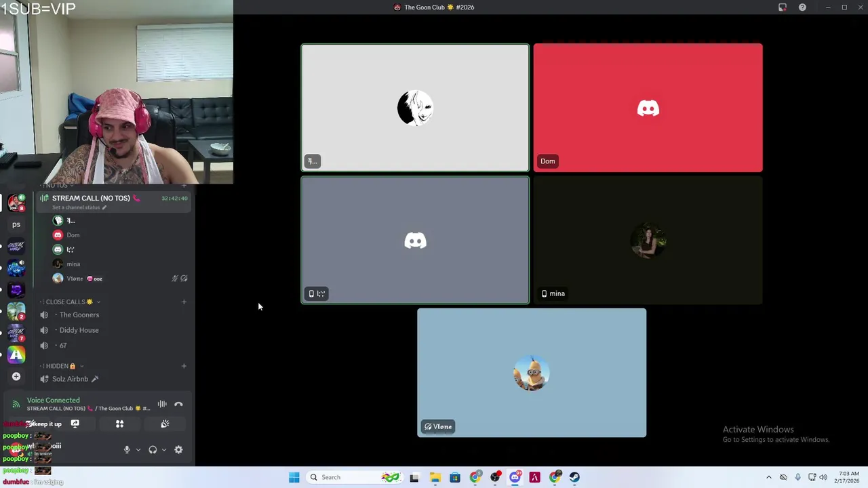Click the noise suppression waveform icon
Viewport: 868px width, 488px height.
(162, 405)
